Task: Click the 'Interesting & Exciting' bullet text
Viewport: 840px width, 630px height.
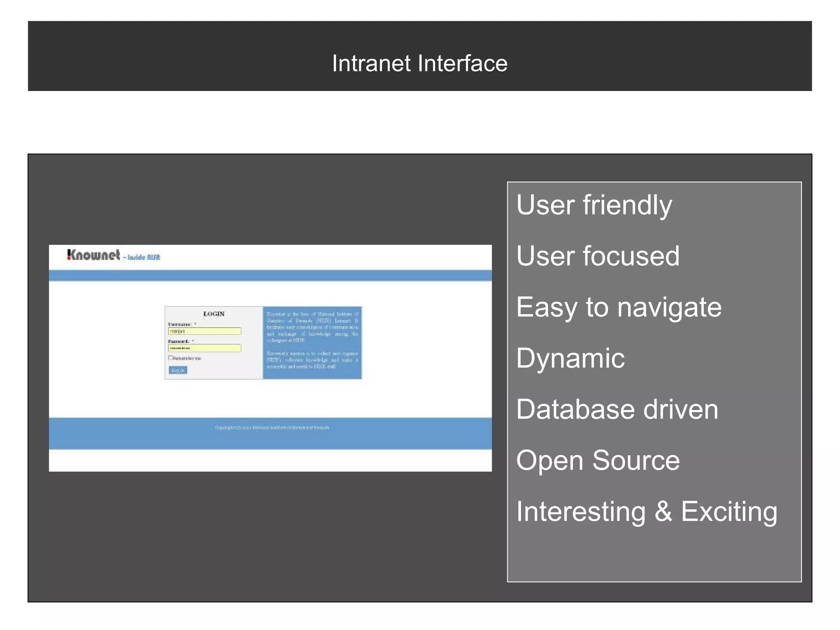Action: (646, 511)
